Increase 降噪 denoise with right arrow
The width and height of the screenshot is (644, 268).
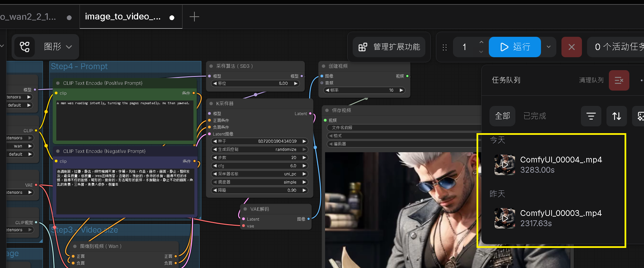point(304,190)
